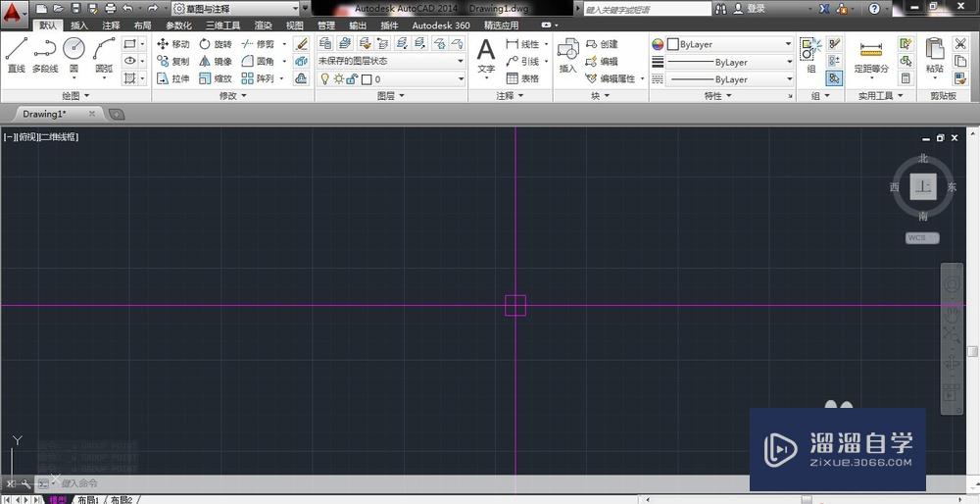
Task: Choose the Rectangle draw tool icon
Action: pyautogui.click(x=130, y=44)
